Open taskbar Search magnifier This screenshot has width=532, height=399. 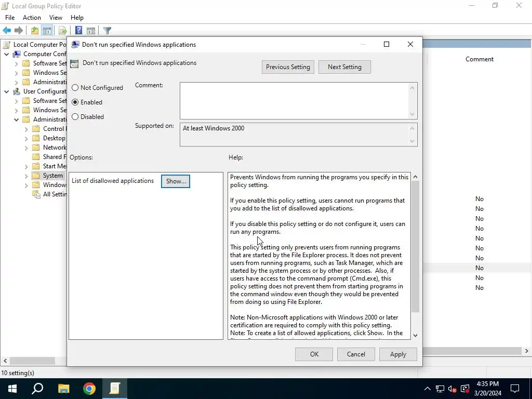(x=37, y=389)
